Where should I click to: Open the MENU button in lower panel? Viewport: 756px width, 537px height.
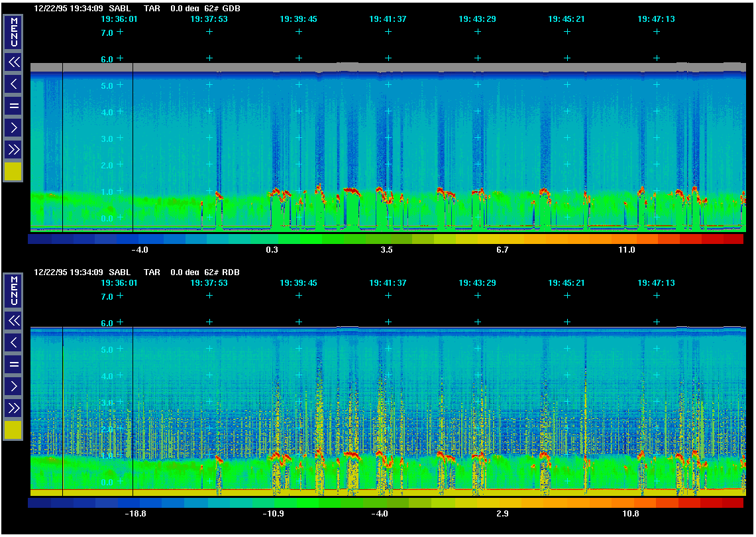pos(13,290)
